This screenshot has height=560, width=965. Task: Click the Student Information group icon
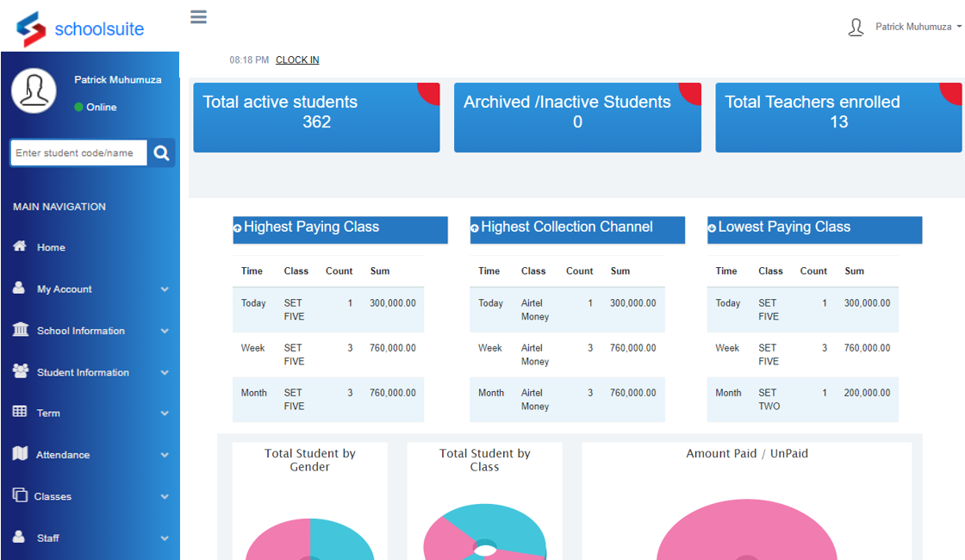point(20,371)
